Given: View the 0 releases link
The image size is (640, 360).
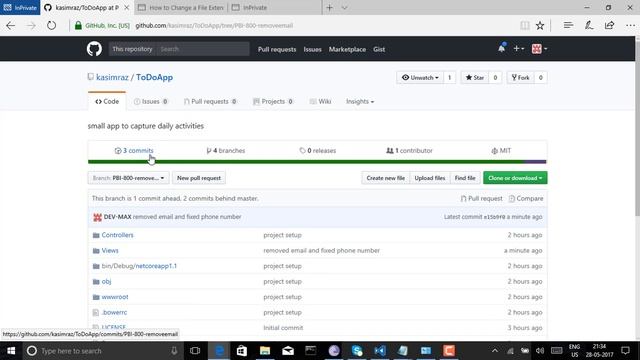Looking at the screenshot, I should 318,151.
